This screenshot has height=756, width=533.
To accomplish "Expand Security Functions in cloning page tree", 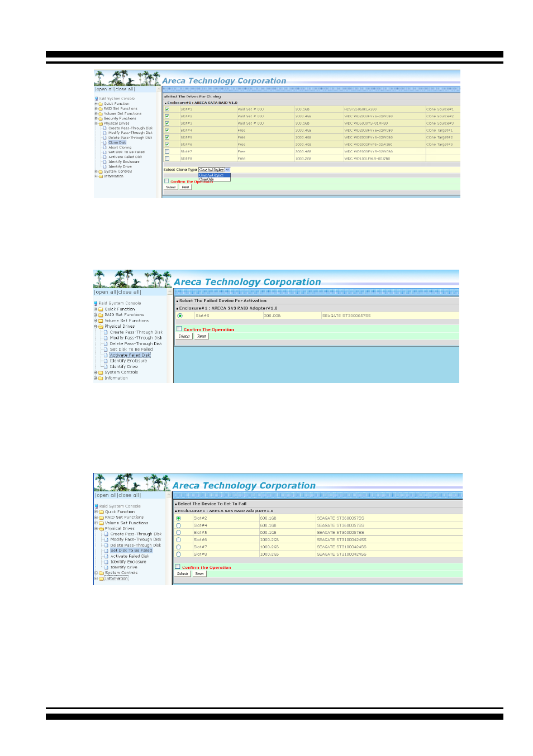I will [96, 118].
